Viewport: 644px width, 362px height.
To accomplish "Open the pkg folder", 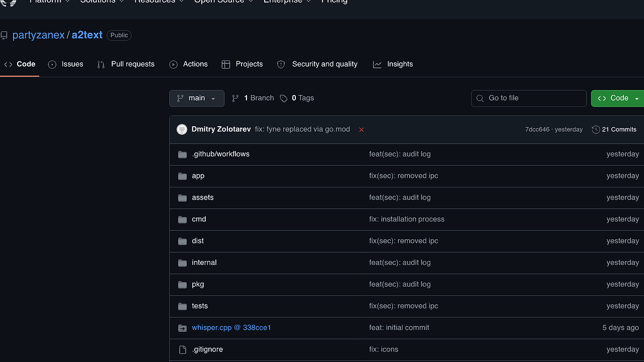I will tap(198, 284).
